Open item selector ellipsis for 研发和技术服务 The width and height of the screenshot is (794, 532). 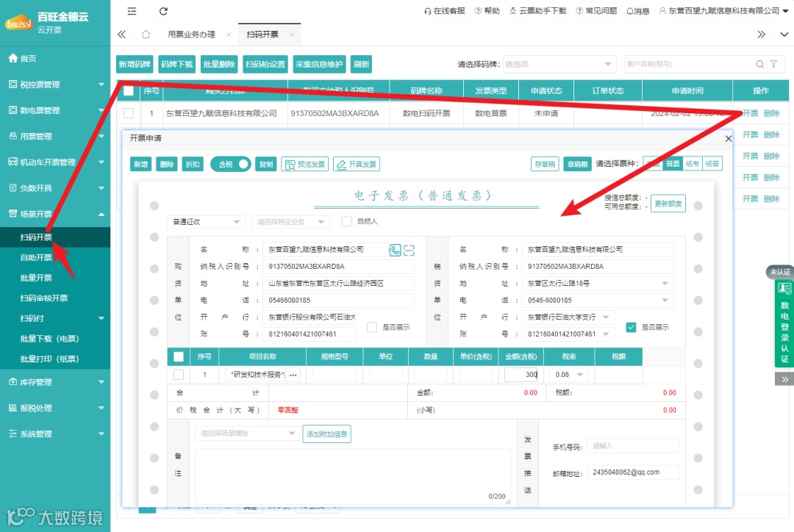tap(293, 375)
